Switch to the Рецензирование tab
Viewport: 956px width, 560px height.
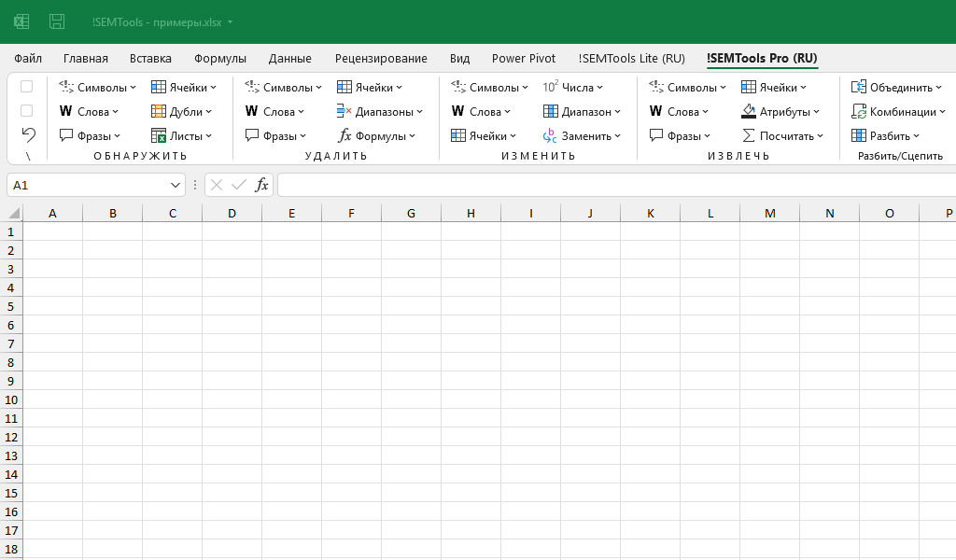tap(381, 59)
